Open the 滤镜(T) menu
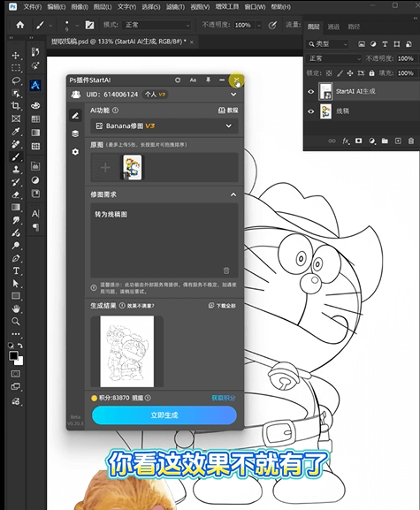Screen dimensions: 420x510 click(x=175, y=6)
